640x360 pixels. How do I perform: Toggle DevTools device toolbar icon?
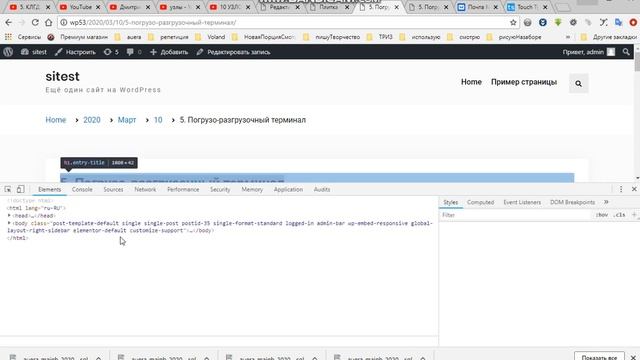[20, 189]
